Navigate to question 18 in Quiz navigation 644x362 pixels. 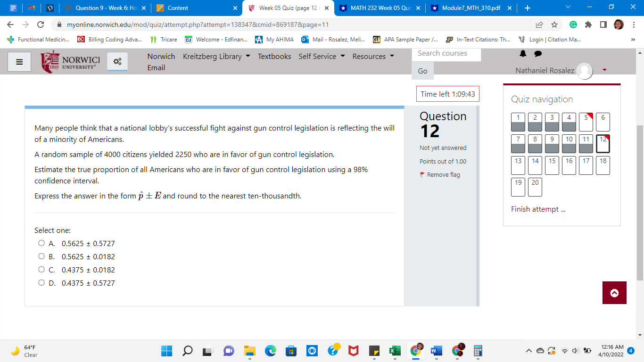coord(603,165)
